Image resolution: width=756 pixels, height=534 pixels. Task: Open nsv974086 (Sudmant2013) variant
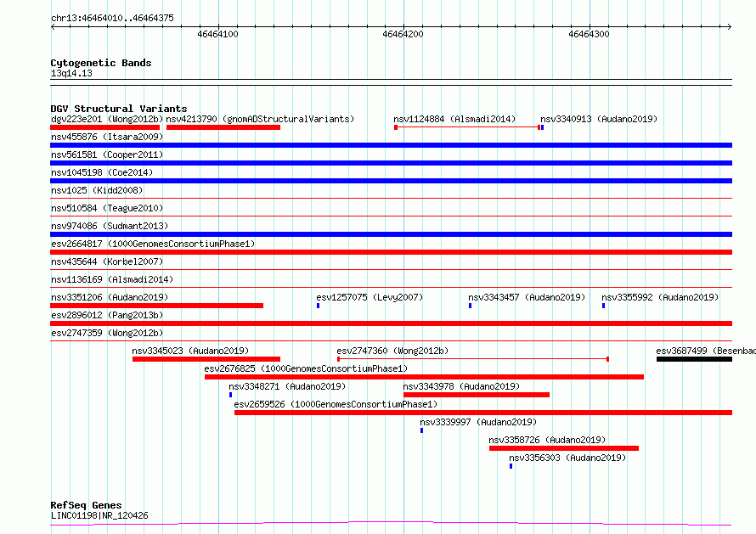pos(110,226)
